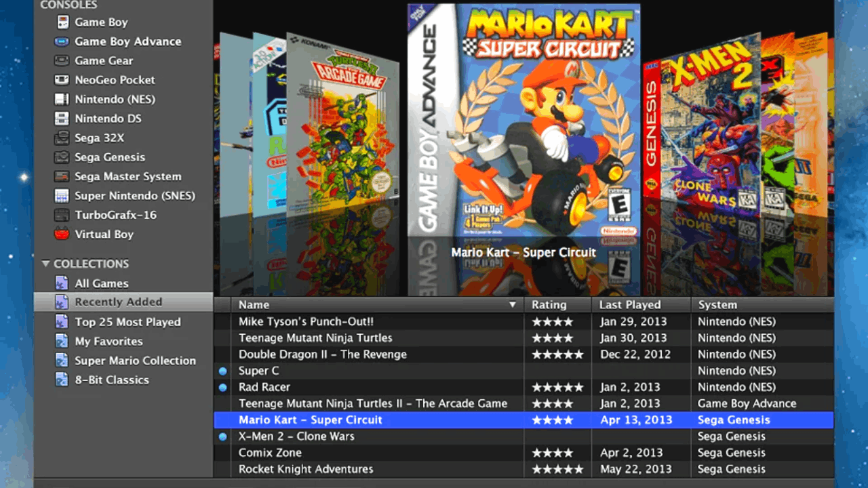868x488 pixels.
Task: Click the All Games collection icon
Action: (62, 283)
